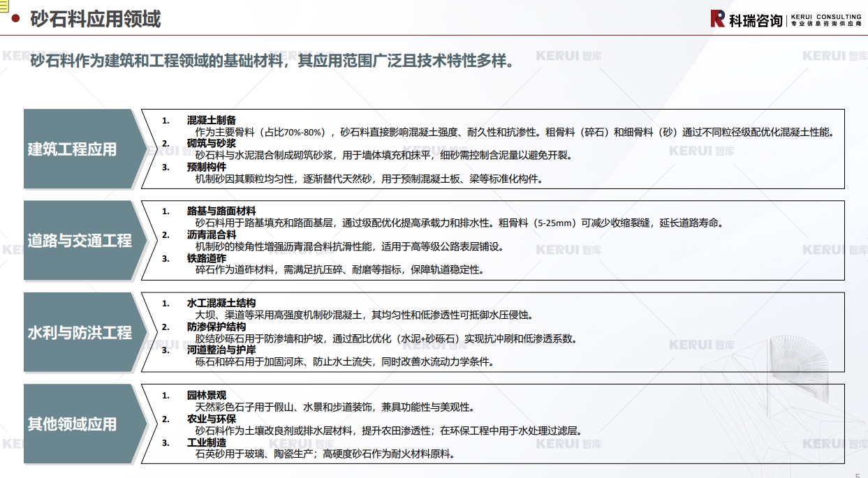Select the 水工混凝土结构 heading
The width and height of the screenshot is (868, 478).
coord(221,303)
